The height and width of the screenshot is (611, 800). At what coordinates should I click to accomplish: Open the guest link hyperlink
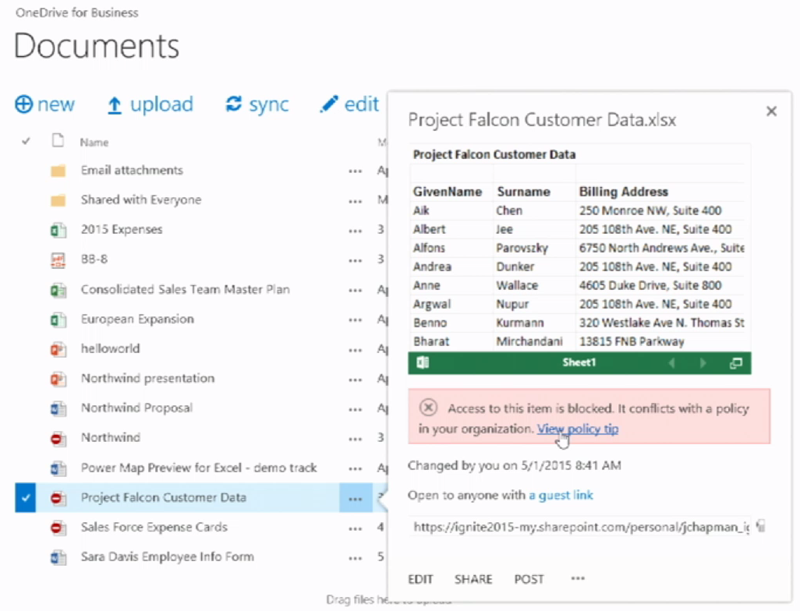pos(561,495)
